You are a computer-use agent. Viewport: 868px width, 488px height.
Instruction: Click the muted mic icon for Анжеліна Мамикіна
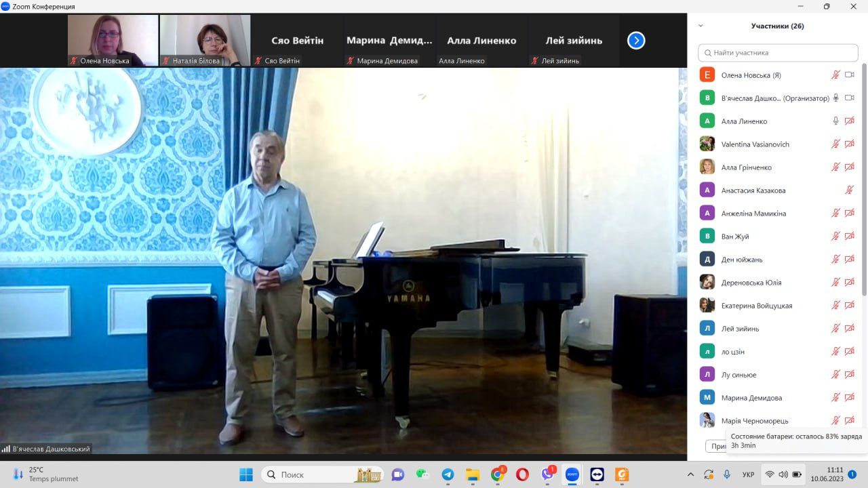pyautogui.click(x=836, y=213)
